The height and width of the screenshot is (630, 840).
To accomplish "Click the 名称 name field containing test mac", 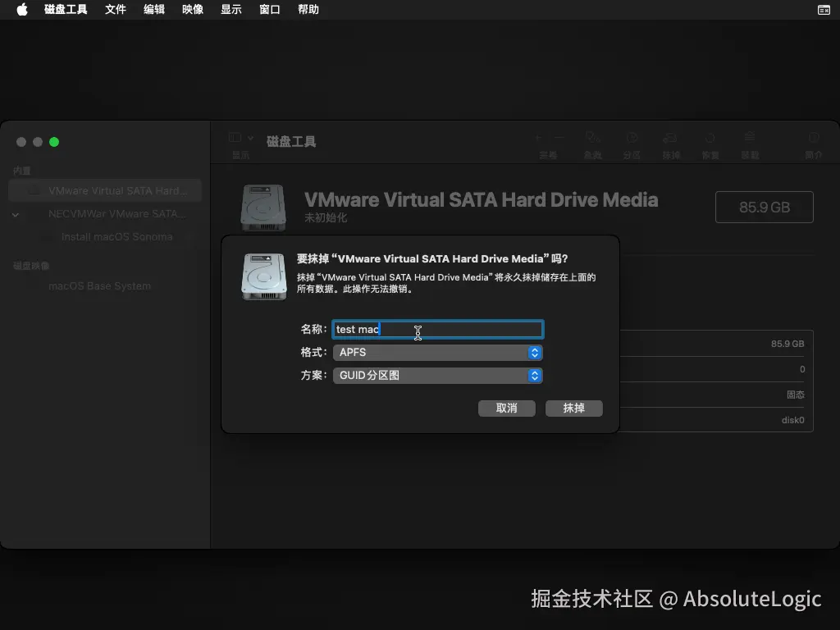I will pos(438,329).
